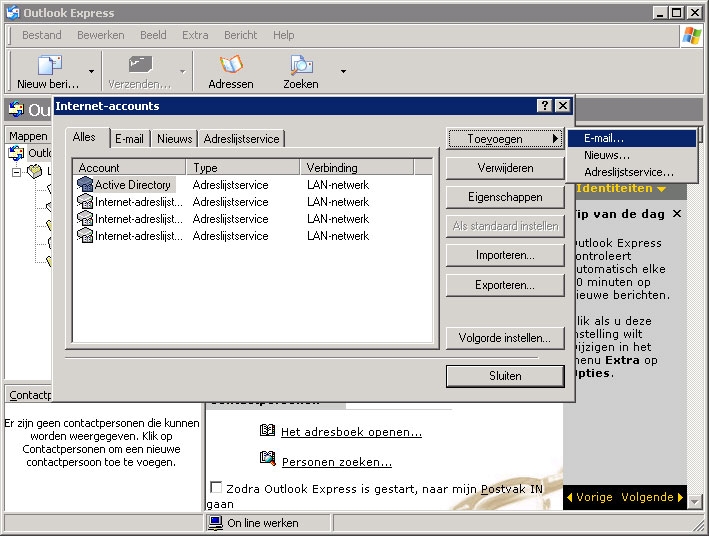Click the scroll down arrow at right
Screen dimensions: 709x536
696,501
